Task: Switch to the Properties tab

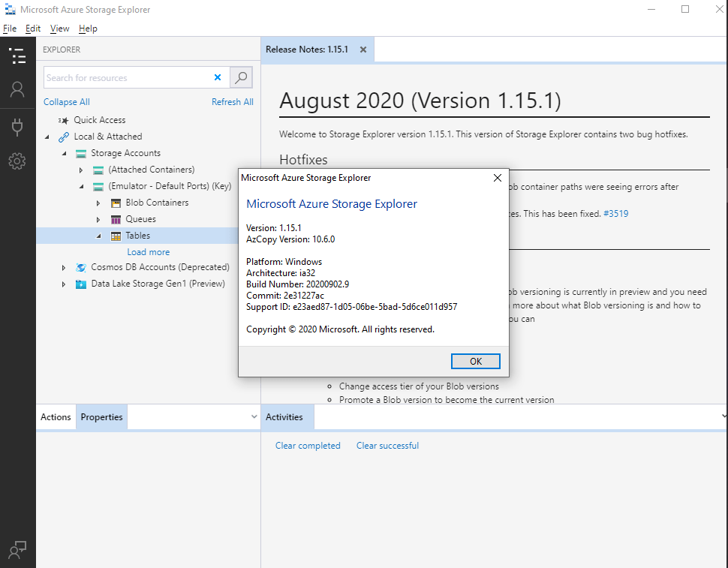Action: tap(101, 416)
